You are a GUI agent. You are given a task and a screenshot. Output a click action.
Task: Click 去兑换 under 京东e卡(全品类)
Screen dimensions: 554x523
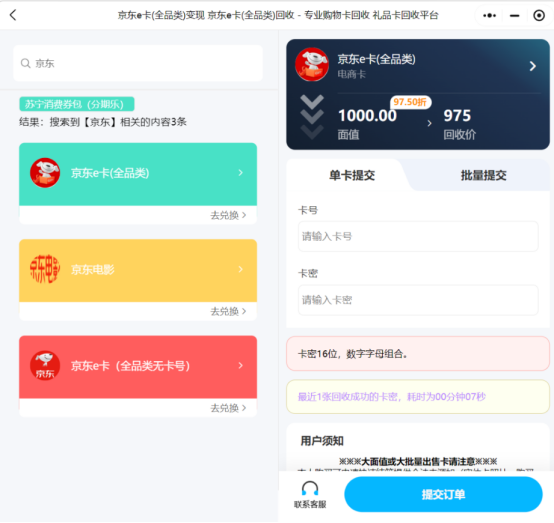tap(228, 215)
